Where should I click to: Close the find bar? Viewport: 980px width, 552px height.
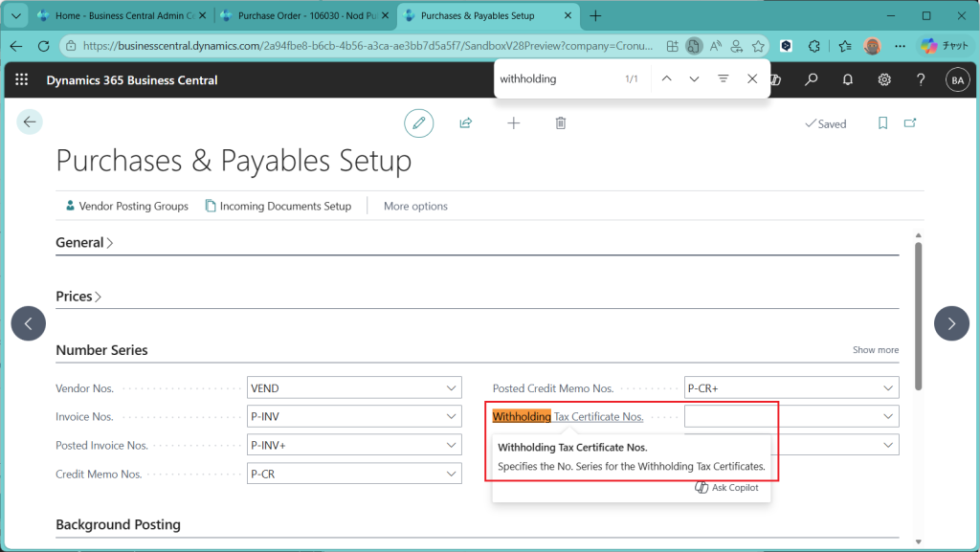[752, 78]
